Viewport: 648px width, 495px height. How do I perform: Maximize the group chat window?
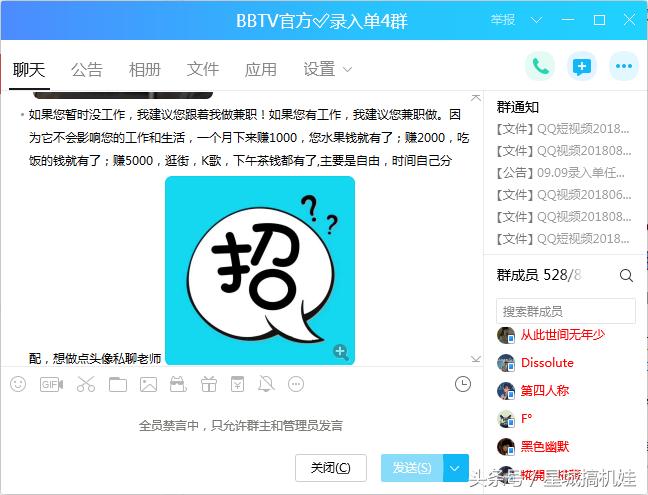coord(599,20)
